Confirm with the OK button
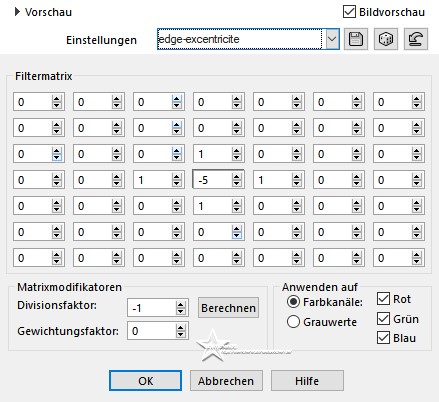 [x=145, y=381]
